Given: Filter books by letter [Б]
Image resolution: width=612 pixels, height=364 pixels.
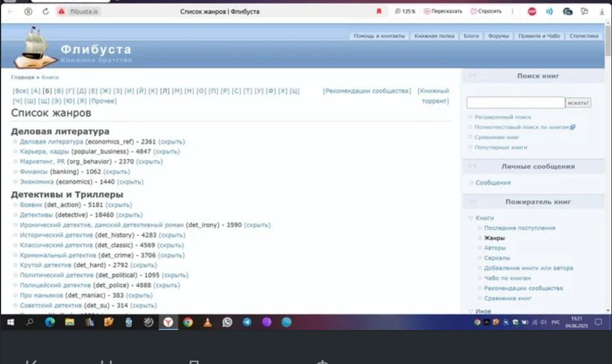Looking at the screenshot, I should pos(47,91).
